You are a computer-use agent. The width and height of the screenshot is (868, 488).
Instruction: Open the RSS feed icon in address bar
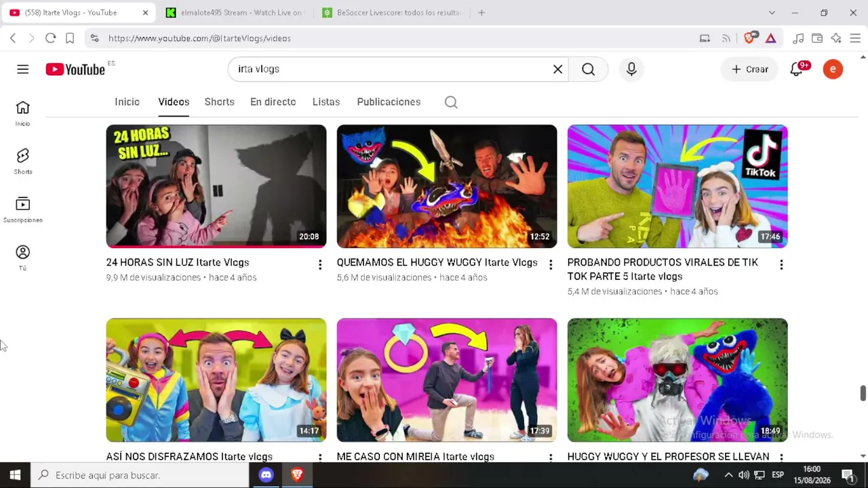tap(726, 39)
